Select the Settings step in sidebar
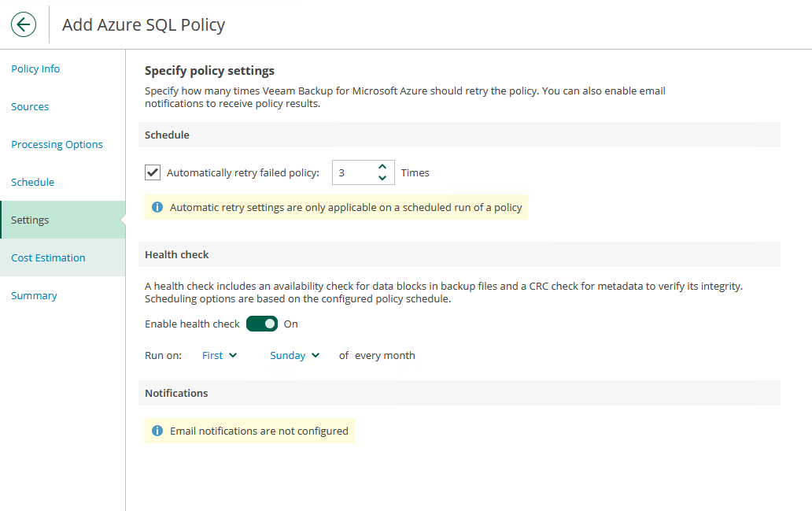This screenshot has height=511, width=812. [x=30, y=220]
